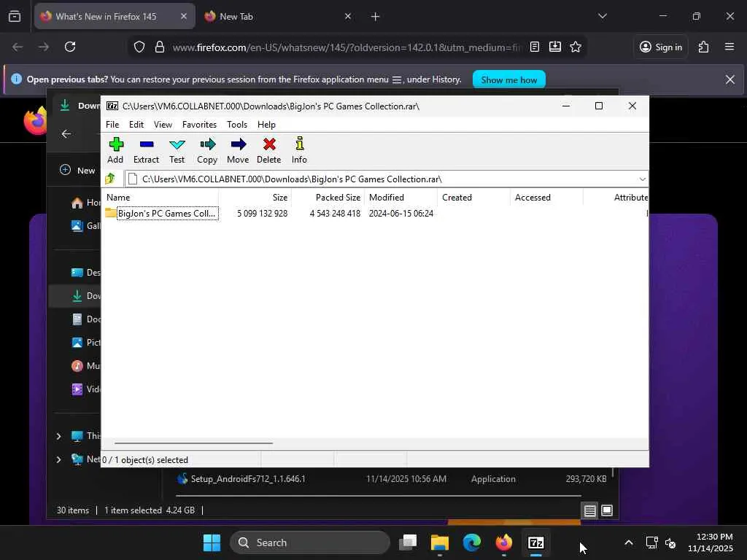Sort by the Modified column header
747x560 pixels.
click(x=401, y=197)
